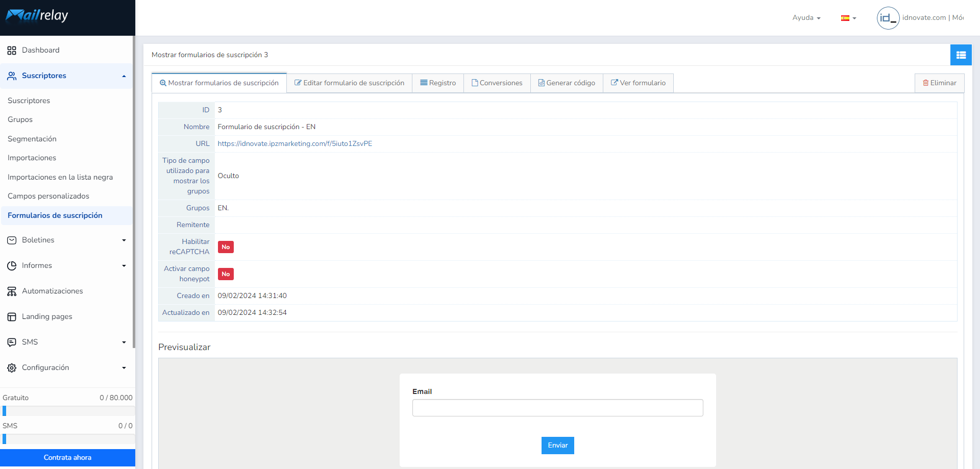Open the Ver formulario tab
980x469 pixels.
point(639,83)
